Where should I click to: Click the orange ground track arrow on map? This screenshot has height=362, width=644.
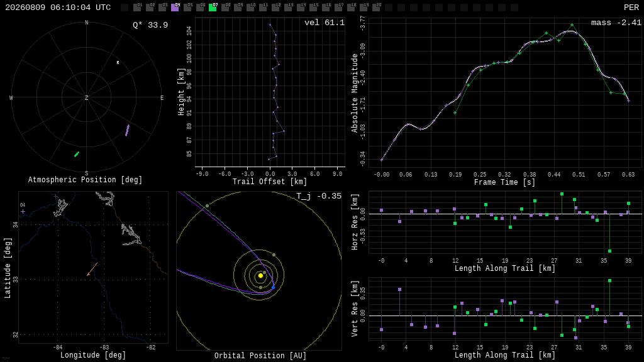tap(92, 269)
